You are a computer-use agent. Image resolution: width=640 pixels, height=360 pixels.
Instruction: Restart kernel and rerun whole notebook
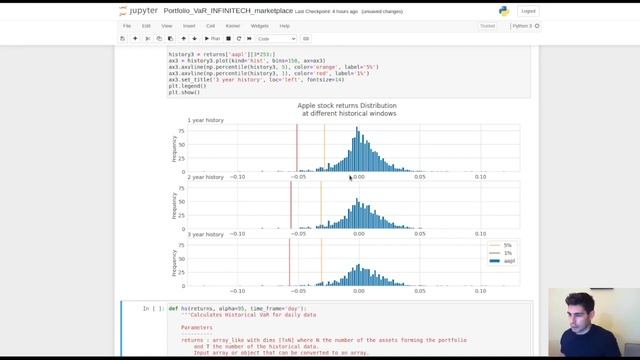249,38
